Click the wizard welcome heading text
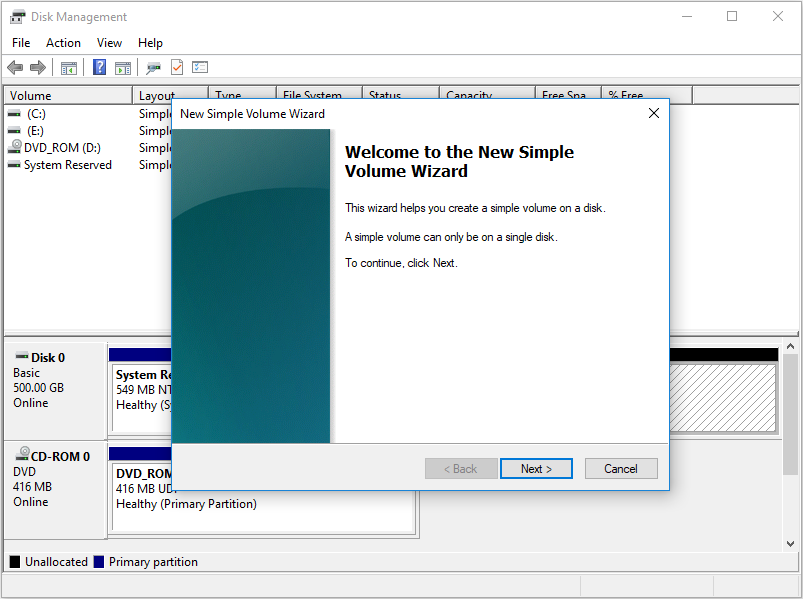Viewport: 803px width, 599px height. pos(459,161)
